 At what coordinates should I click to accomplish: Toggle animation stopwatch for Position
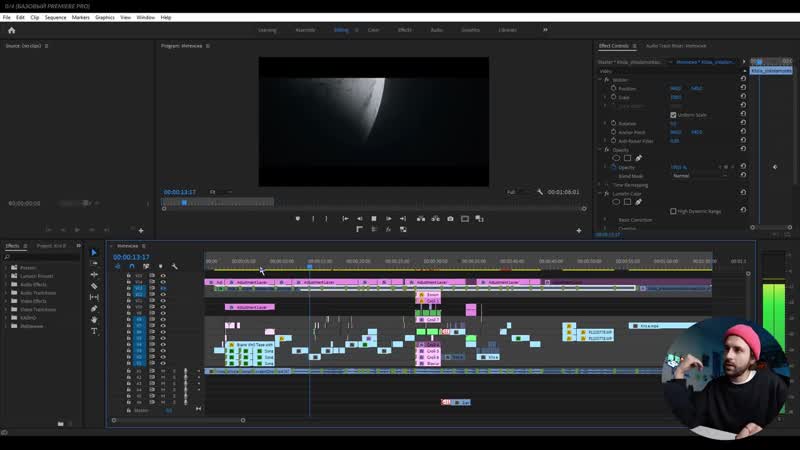click(x=614, y=88)
